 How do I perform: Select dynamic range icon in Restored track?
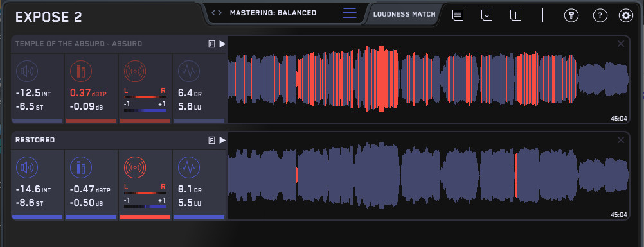pos(189,167)
